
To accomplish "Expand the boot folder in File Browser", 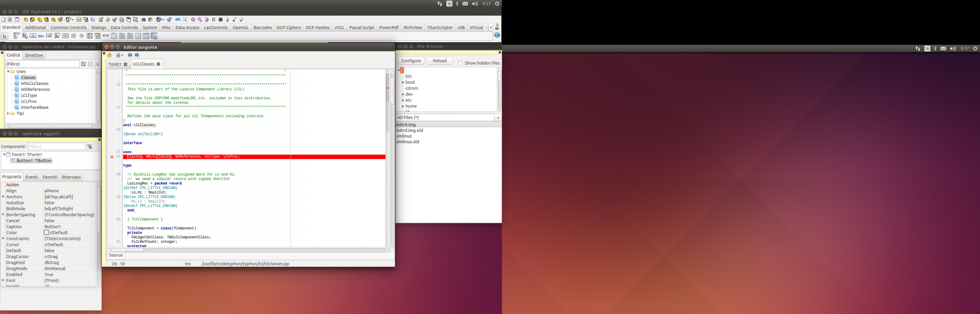I will tap(403, 82).
